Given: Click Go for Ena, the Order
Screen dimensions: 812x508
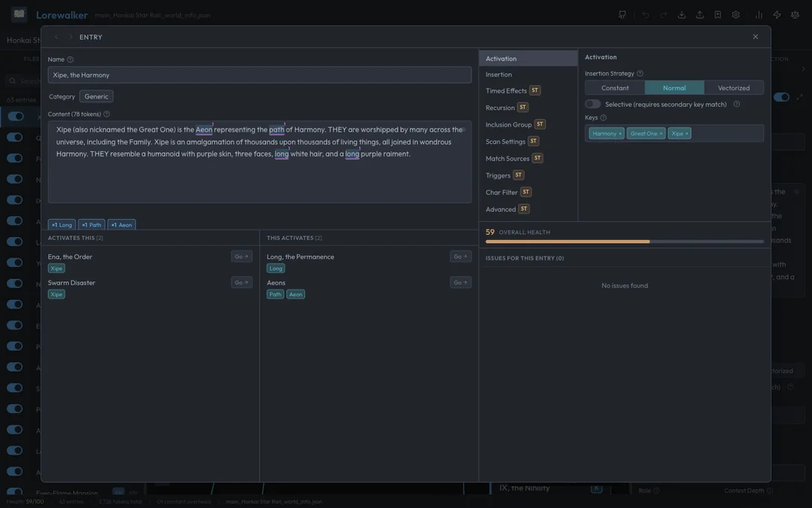Looking at the screenshot, I should tap(241, 257).
